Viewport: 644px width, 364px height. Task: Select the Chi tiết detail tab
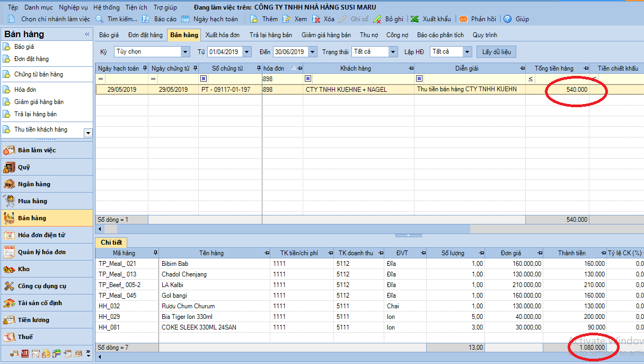pyautogui.click(x=111, y=242)
